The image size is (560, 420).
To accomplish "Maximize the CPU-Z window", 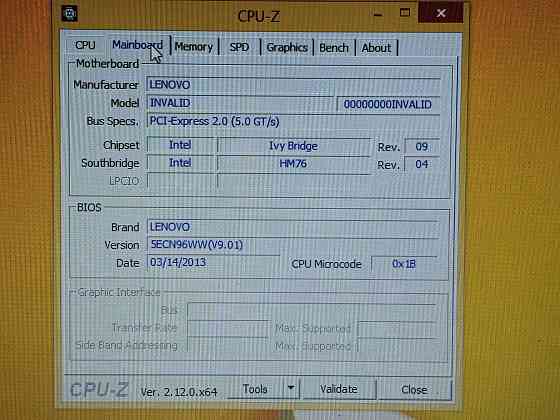I will (405, 13).
